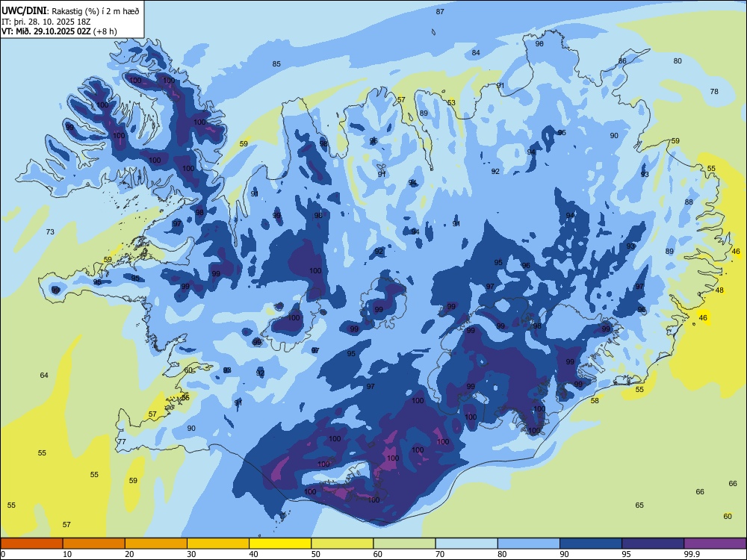Viewport: 747px width, 560px height.
Task: Click the dark orange 0–10 legend swatch
Action: click(x=31, y=544)
